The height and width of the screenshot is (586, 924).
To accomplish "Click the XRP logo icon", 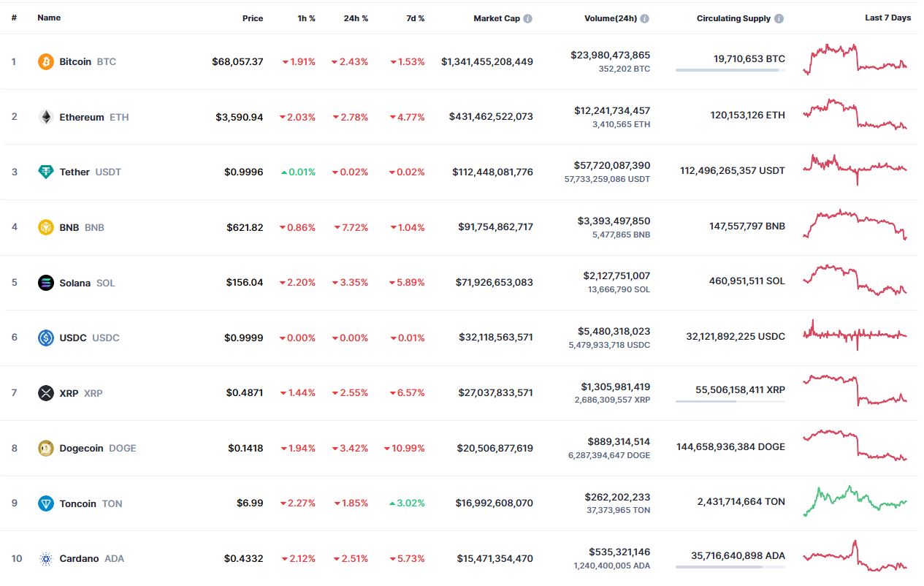I will (46, 393).
